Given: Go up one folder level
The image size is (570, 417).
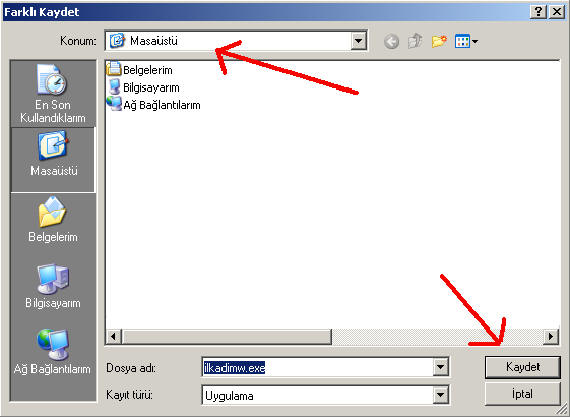Looking at the screenshot, I should [x=415, y=41].
